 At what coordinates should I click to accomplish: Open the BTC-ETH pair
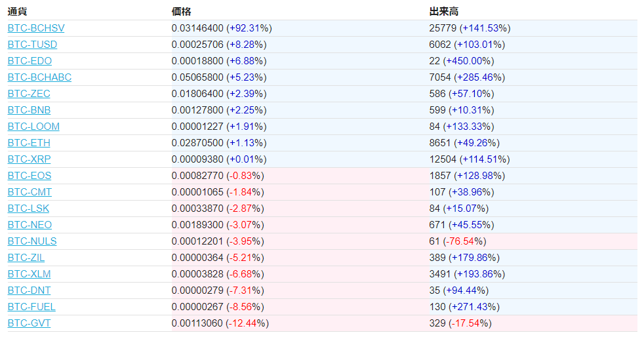[29, 143]
